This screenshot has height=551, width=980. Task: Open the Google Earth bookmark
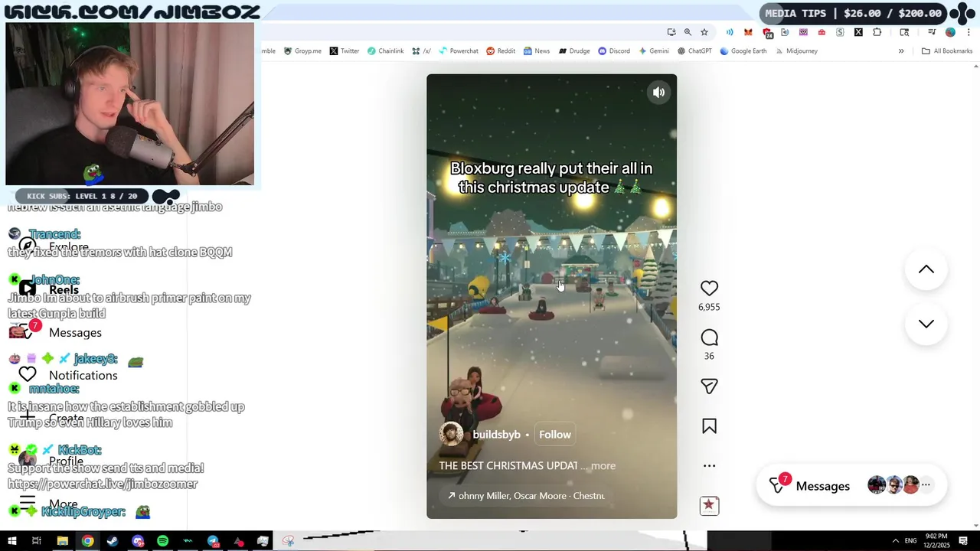743,51
